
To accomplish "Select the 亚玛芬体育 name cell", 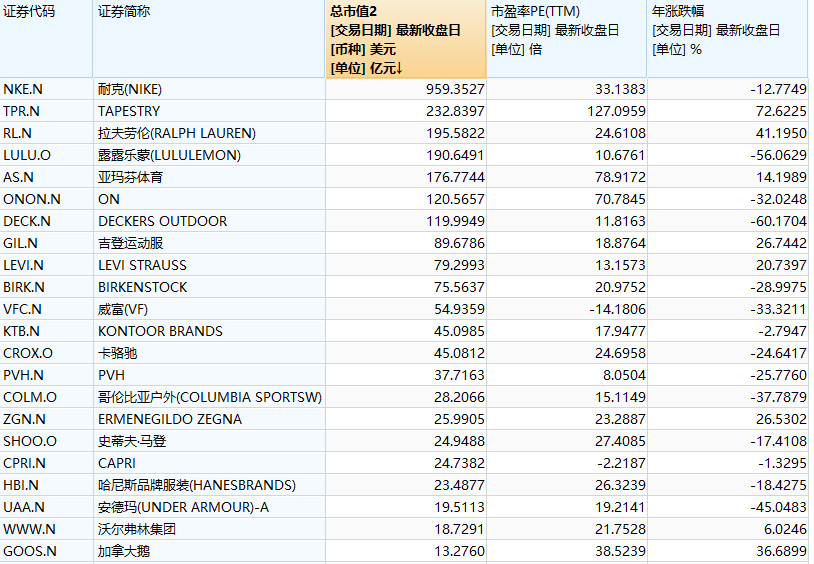I will click(x=209, y=177).
